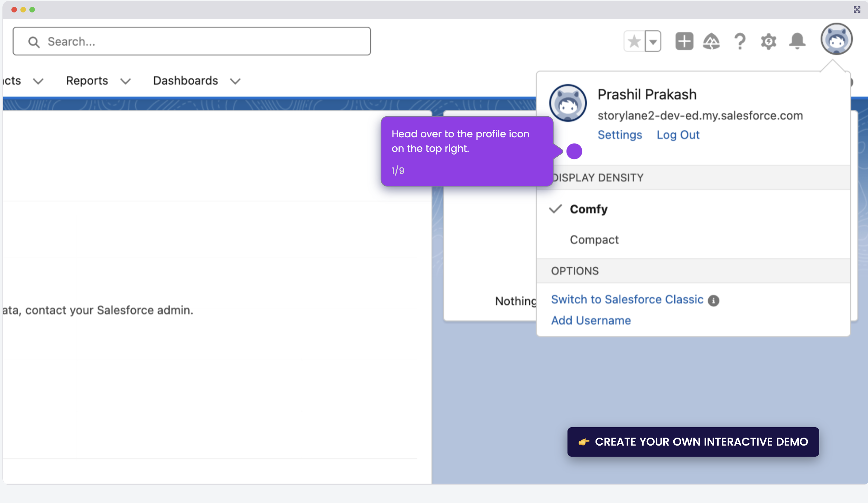View notifications via the bell icon
Image resolution: width=868 pixels, height=503 pixels.
(x=797, y=41)
